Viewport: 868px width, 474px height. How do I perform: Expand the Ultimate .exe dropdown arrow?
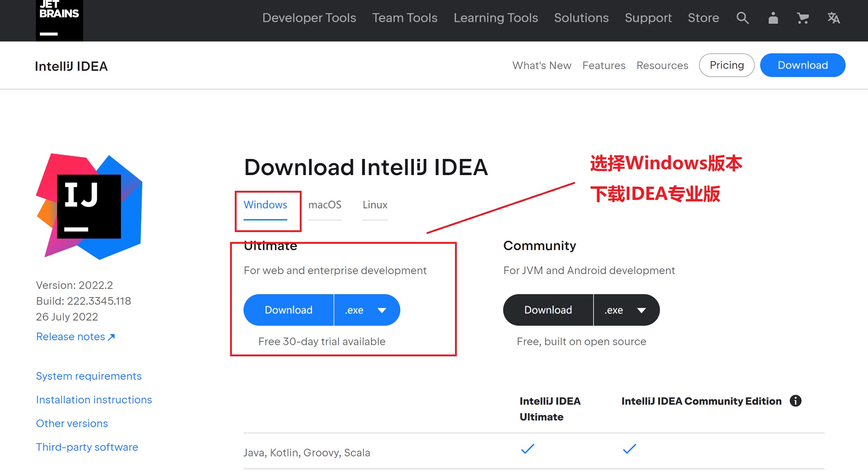[x=382, y=310]
